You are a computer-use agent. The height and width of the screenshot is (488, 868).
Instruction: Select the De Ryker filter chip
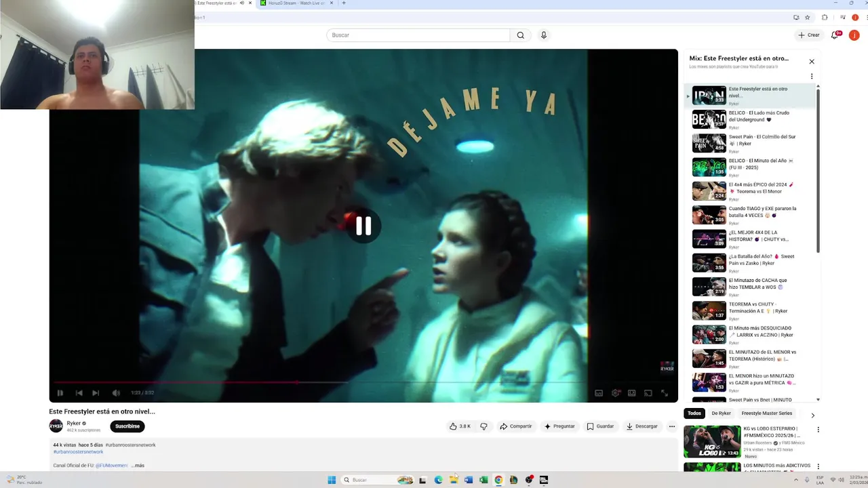coord(721,413)
